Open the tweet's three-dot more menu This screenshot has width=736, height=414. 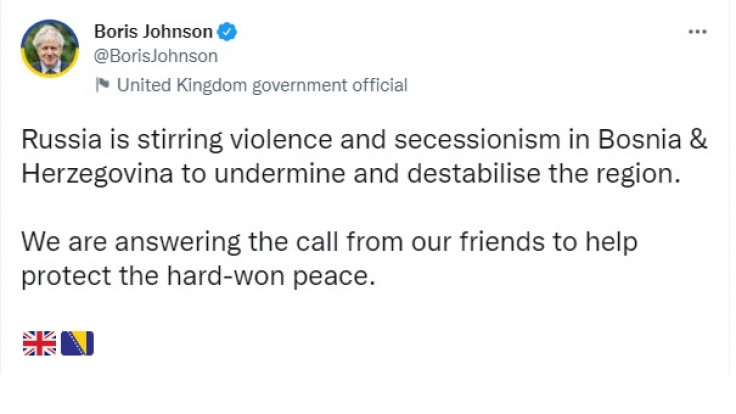click(698, 31)
